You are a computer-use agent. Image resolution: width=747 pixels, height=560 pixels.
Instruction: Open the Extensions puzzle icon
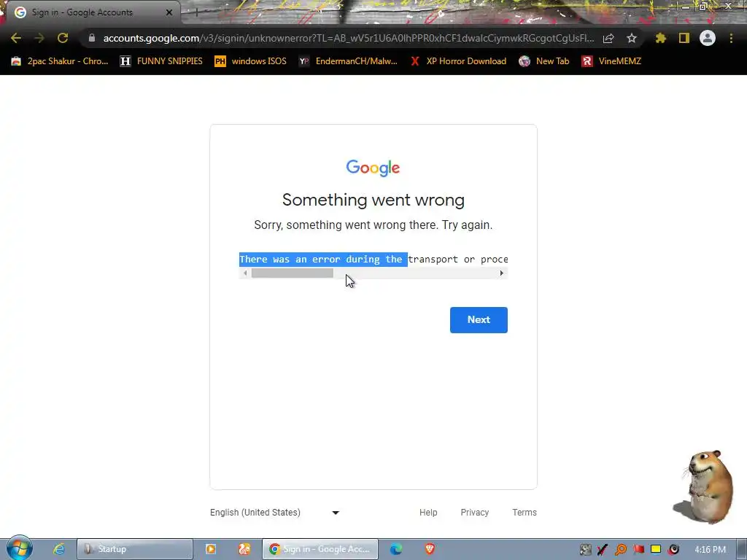660,38
